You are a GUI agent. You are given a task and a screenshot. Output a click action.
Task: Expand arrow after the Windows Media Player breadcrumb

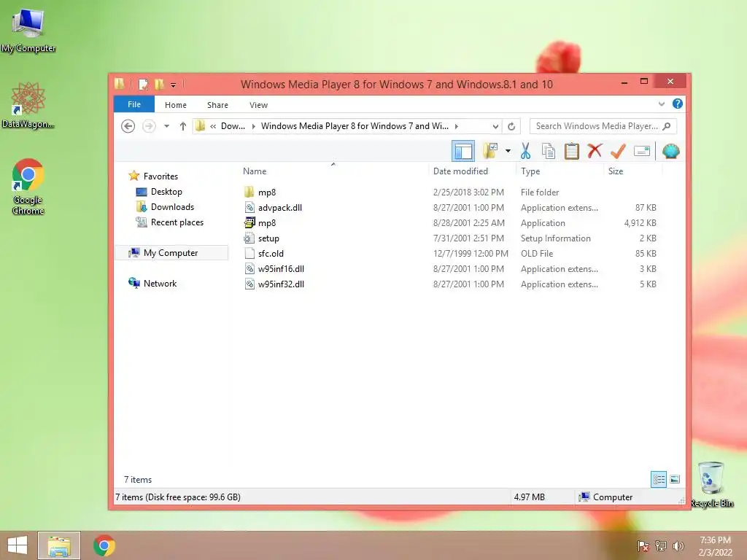point(457,126)
